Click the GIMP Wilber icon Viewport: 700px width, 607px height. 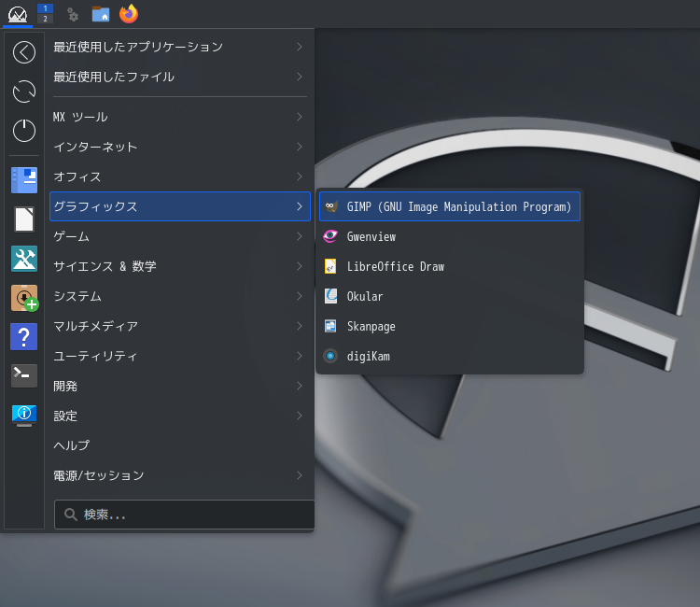point(330,206)
